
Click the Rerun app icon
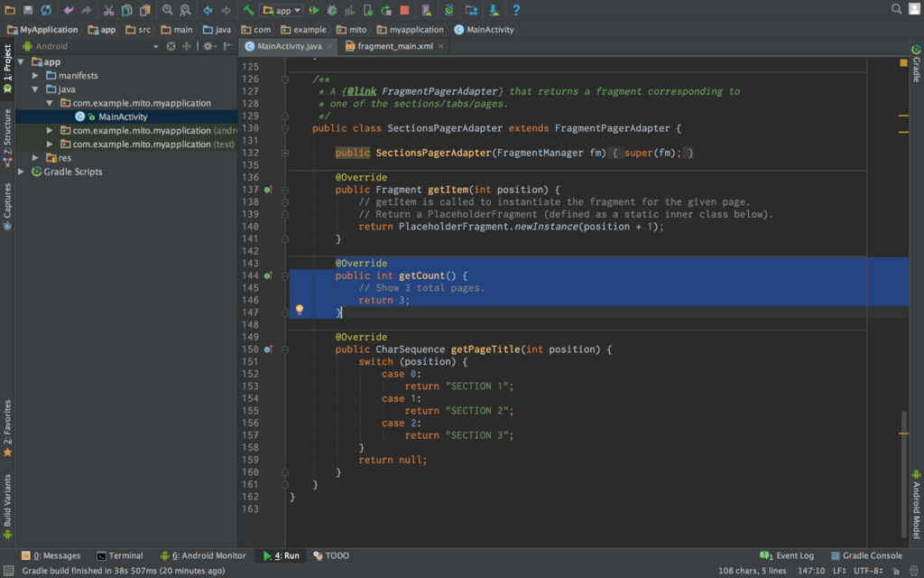[386, 10]
